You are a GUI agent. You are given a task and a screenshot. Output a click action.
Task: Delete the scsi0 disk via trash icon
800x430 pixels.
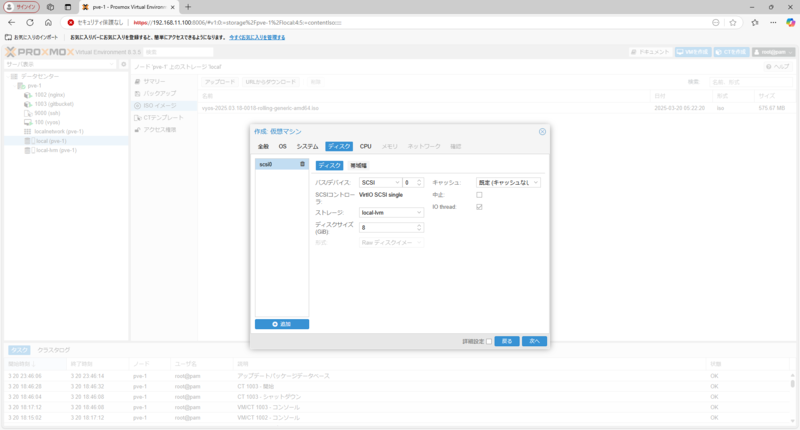click(302, 164)
